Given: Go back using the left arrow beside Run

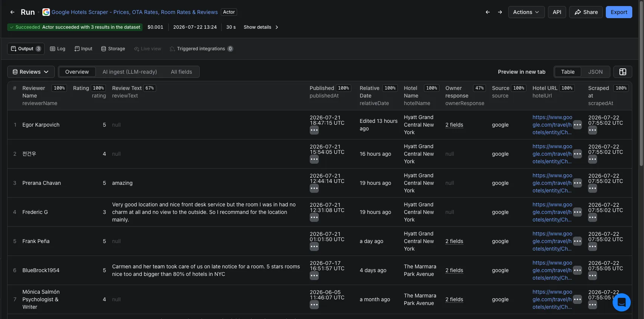Looking at the screenshot, I should coord(12,12).
